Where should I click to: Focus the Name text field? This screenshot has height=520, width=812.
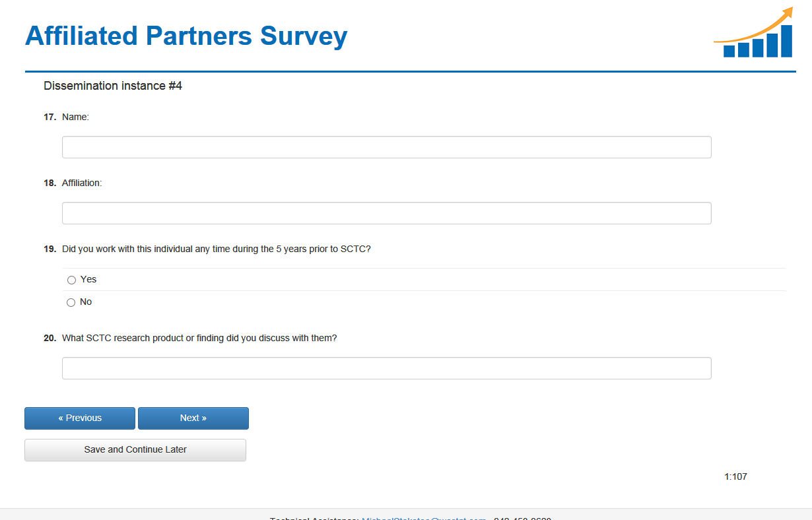(386, 147)
